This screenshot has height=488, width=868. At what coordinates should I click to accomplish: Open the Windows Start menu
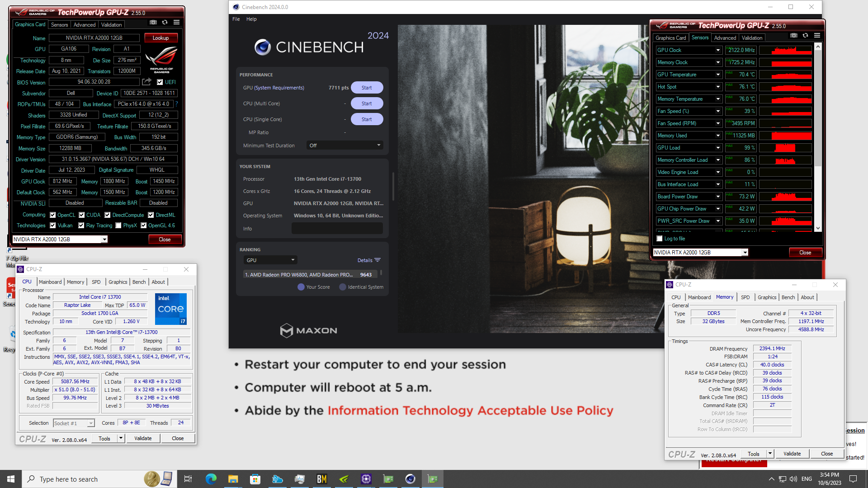tap(11, 479)
